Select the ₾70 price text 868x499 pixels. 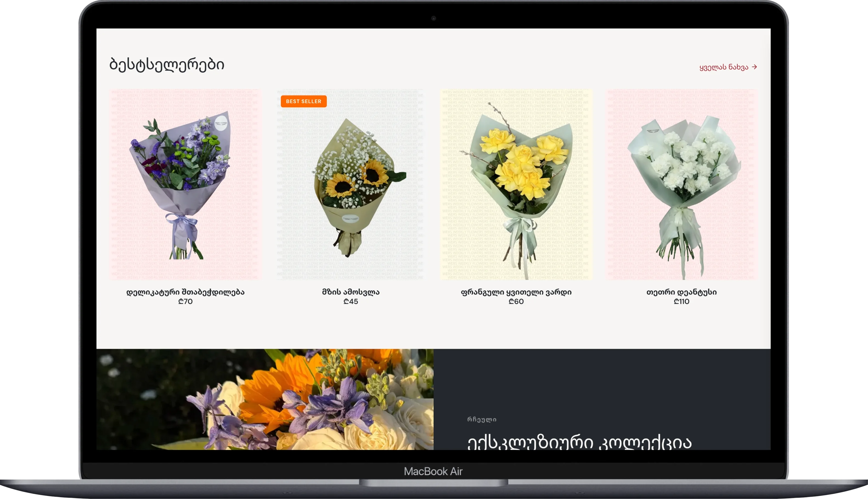click(185, 301)
